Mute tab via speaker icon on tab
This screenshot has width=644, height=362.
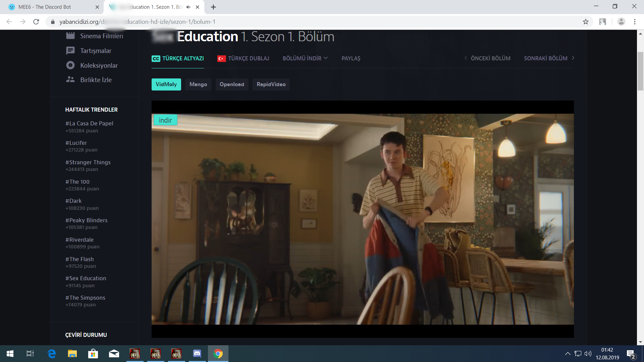[188, 7]
